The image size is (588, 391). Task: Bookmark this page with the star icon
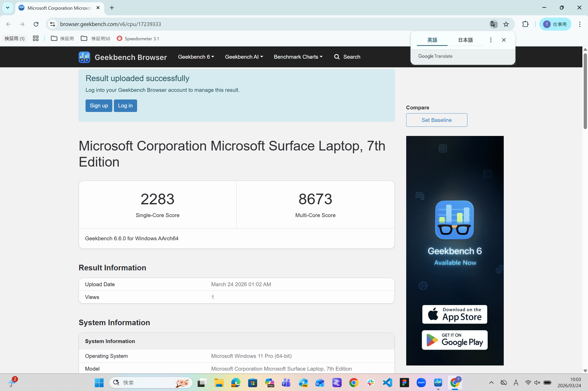pyautogui.click(x=506, y=24)
